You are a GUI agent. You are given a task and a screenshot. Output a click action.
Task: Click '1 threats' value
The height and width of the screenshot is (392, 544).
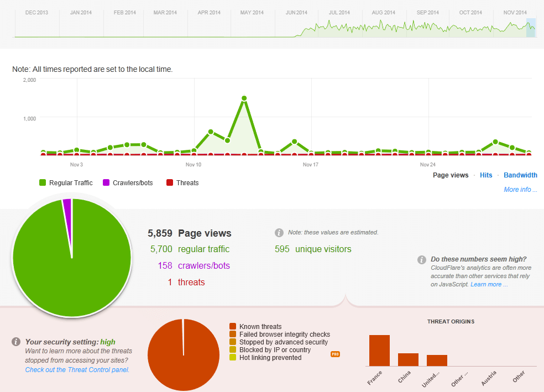pyautogui.click(x=186, y=282)
